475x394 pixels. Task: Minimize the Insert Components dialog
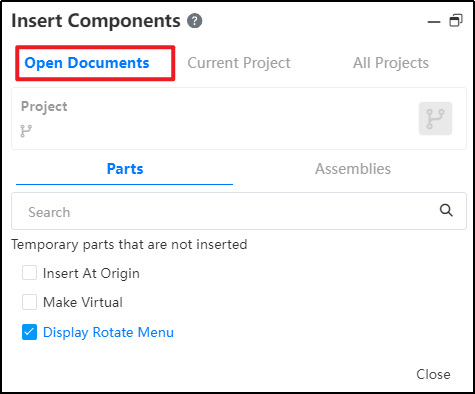(x=434, y=22)
